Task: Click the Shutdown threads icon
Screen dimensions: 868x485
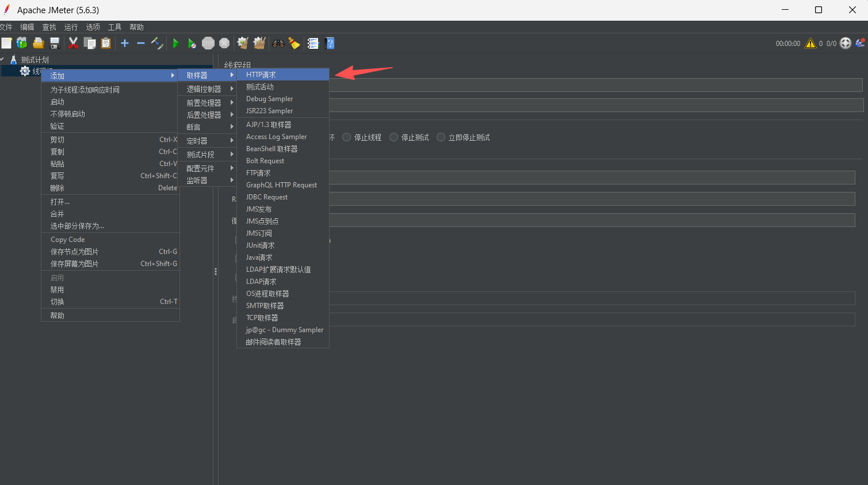Action: tap(224, 43)
